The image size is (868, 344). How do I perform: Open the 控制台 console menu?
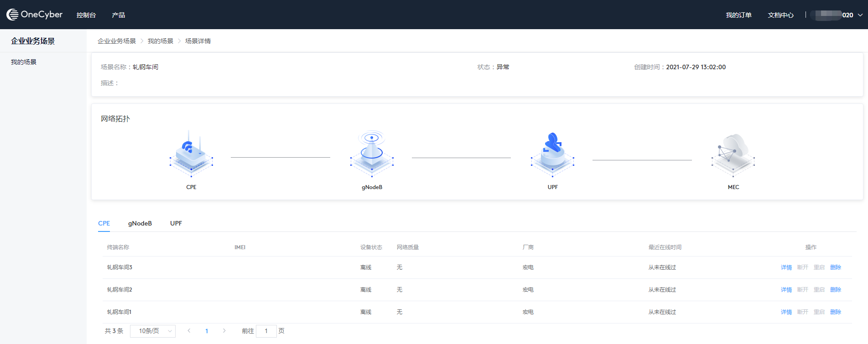(86, 15)
